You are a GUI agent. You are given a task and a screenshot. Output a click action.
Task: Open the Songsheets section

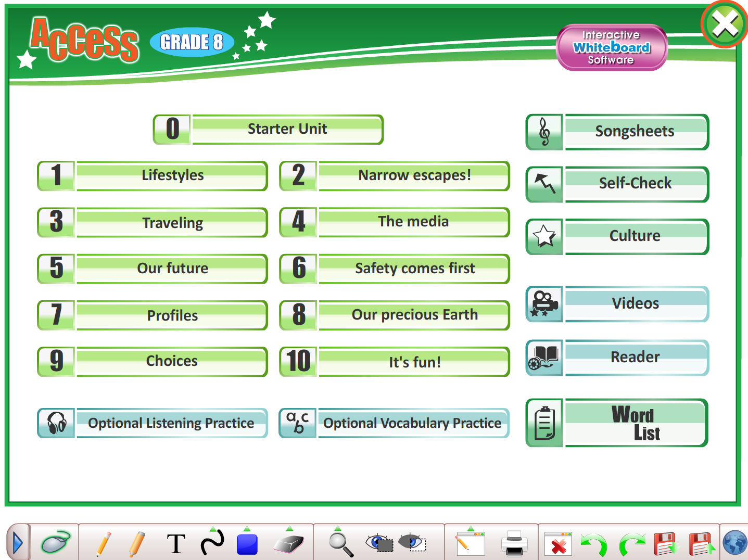click(x=635, y=132)
